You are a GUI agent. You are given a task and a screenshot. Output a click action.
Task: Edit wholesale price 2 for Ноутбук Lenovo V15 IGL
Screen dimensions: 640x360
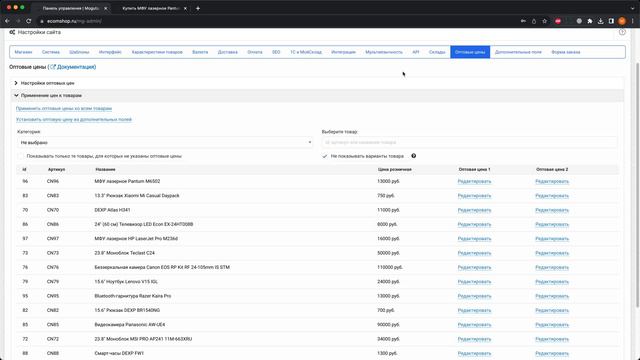[x=552, y=282]
